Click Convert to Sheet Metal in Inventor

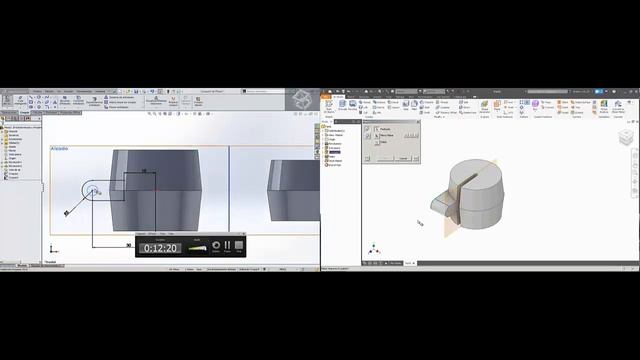coord(618,107)
